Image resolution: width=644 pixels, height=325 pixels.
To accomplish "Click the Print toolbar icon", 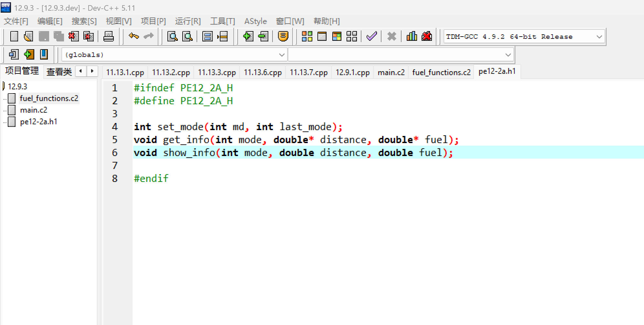I will point(108,36).
